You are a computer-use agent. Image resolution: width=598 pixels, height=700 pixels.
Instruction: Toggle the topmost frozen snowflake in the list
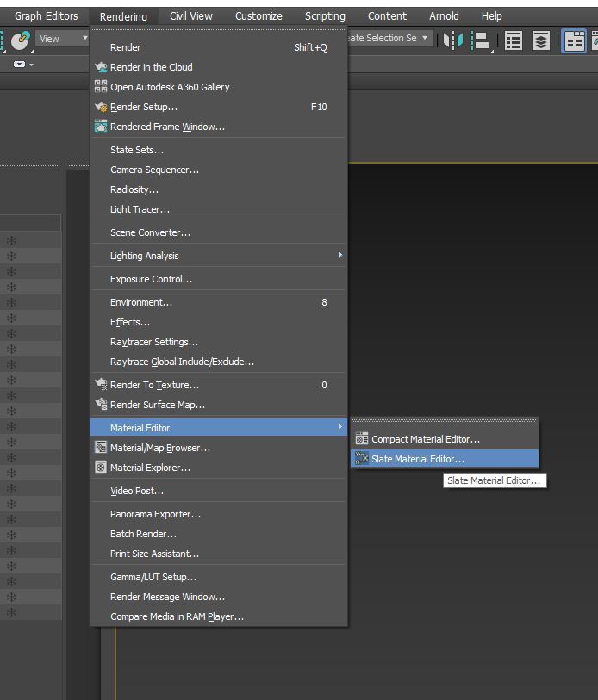click(x=11, y=241)
